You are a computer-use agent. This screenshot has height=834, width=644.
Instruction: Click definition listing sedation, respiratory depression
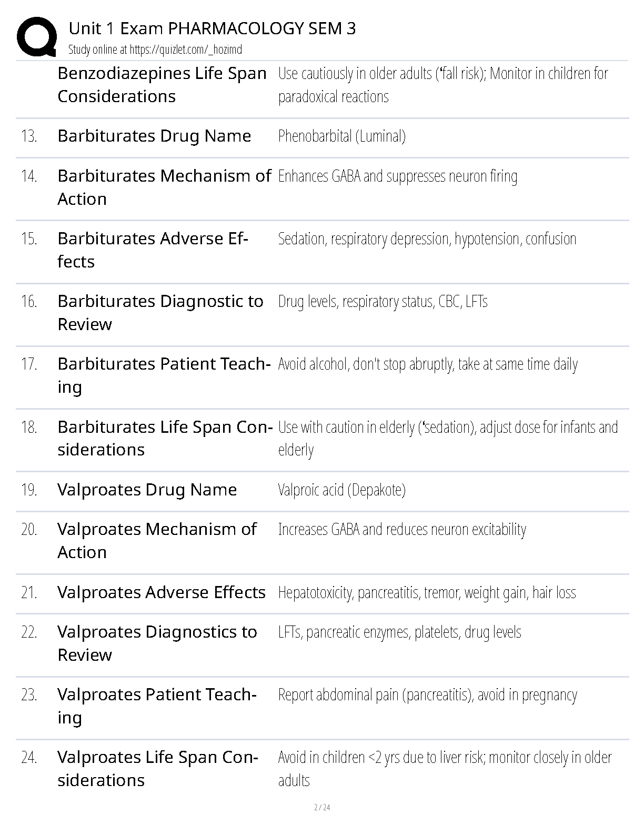pyautogui.click(x=427, y=239)
